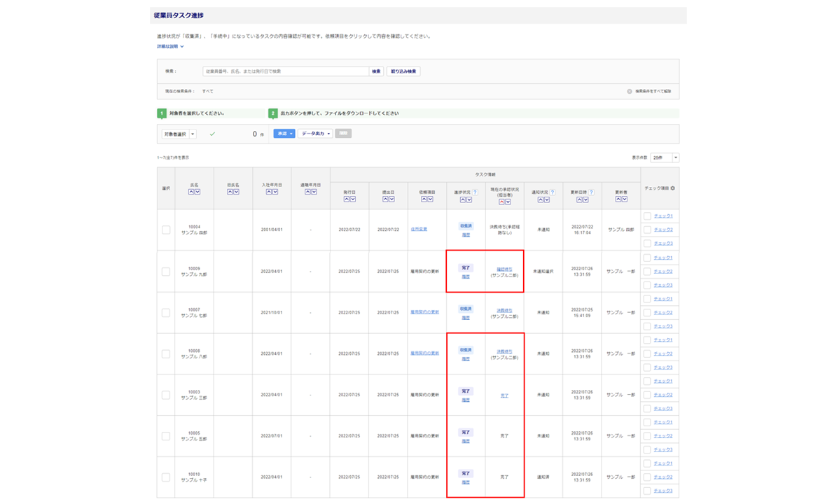This screenshot has width=832, height=504.
Task: Sort 退職年月日 column ascending with up arrow
Action: tap(307, 192)
